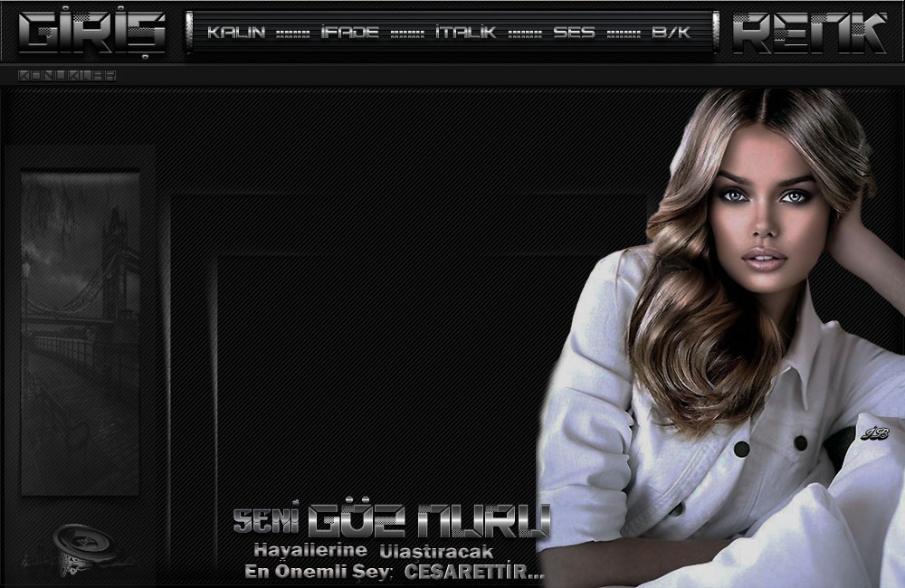Toggle the SES sound option
Viewport: 905px width, 588px height.
coord(574,33)
